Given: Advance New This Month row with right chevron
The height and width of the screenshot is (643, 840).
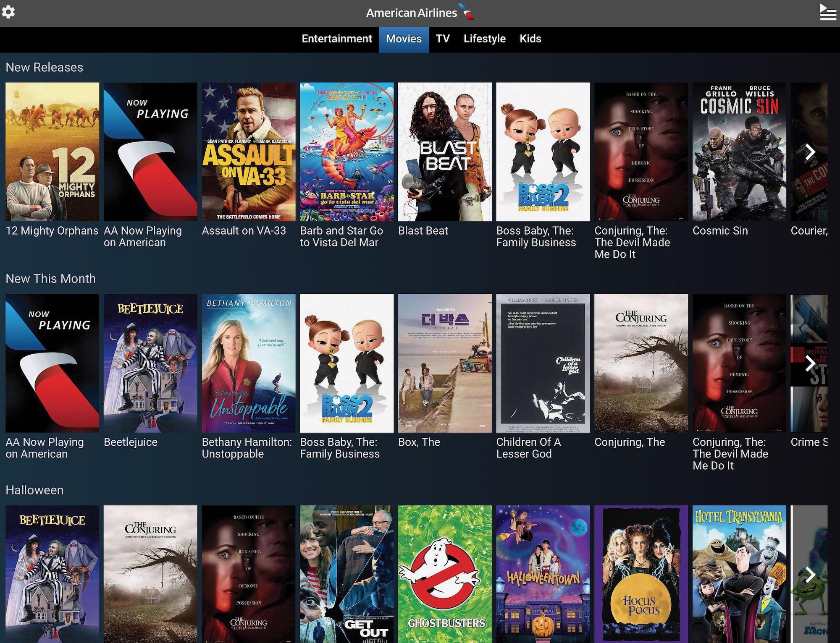Looking at the screenshot, I should click(810, 363).
